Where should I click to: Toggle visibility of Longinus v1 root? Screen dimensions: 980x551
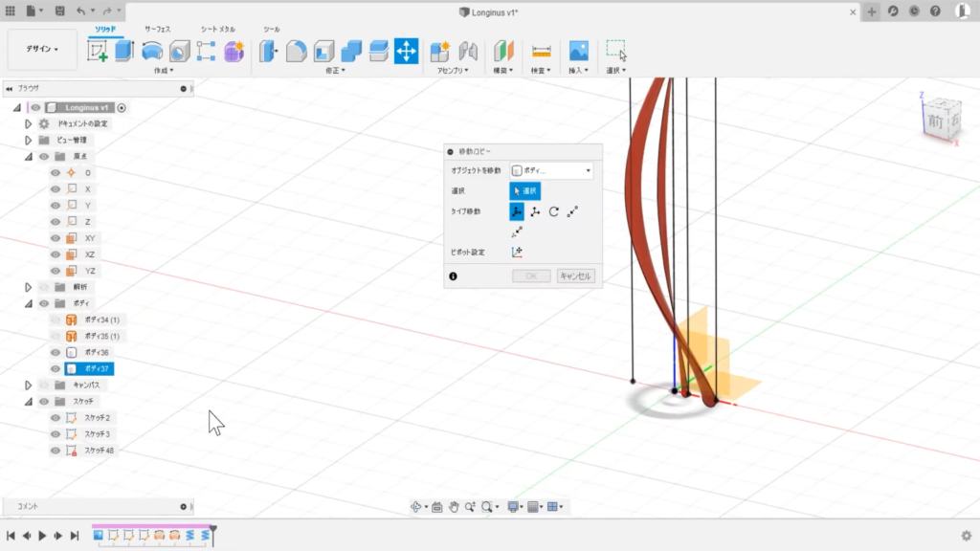35,107
